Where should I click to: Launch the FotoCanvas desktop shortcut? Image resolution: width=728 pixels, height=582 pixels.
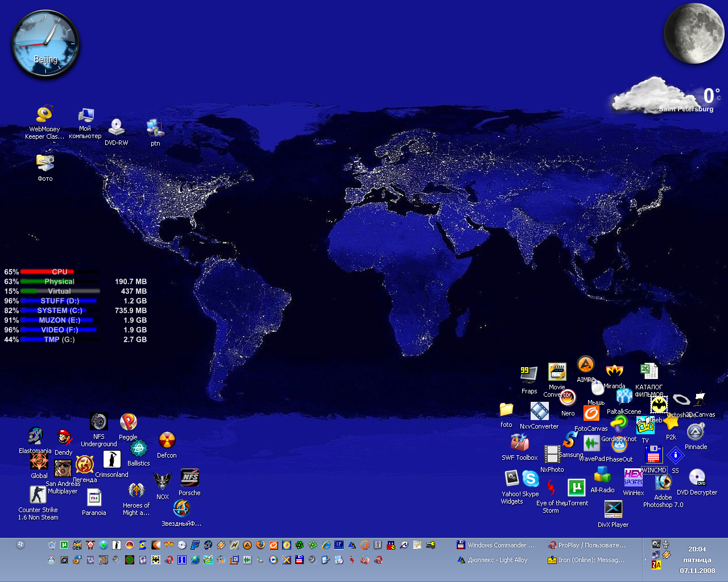click(591, 414)
